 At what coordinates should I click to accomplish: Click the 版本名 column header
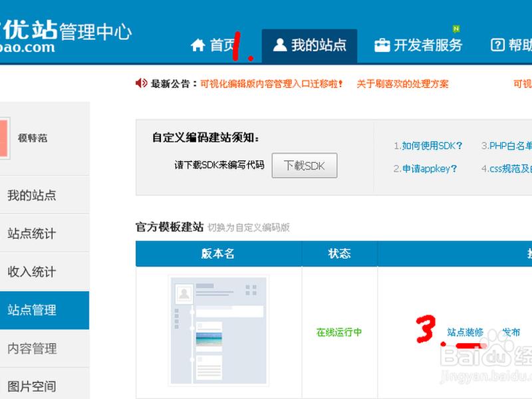click(218, 254)
